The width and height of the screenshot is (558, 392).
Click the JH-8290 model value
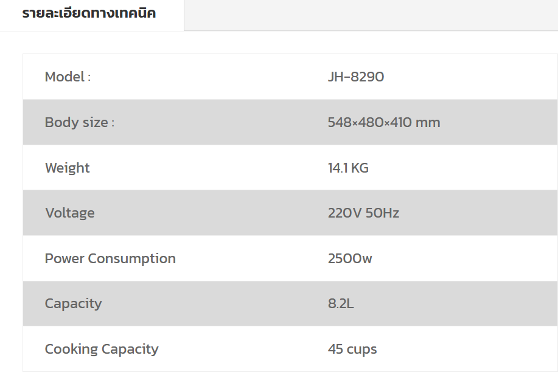tap(356, 77)
